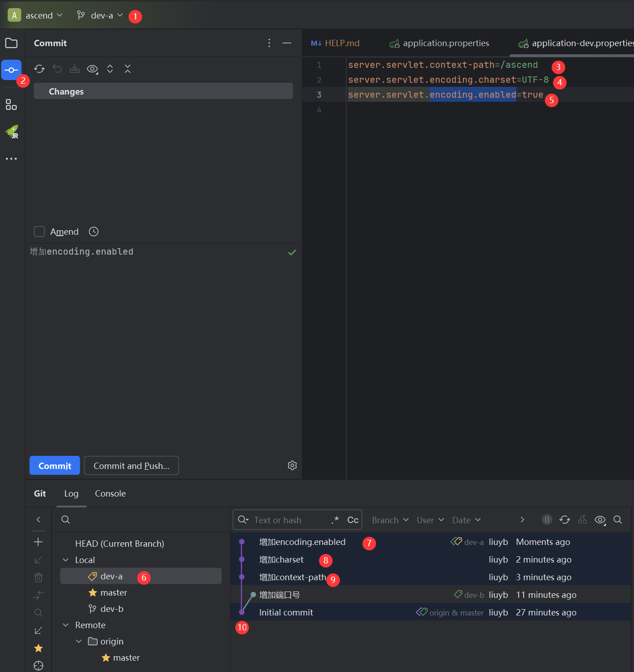The width and height of the screenshot is (634, 672).
Task: Click the Text or hash search field
Action: click(x=290, y=520)
